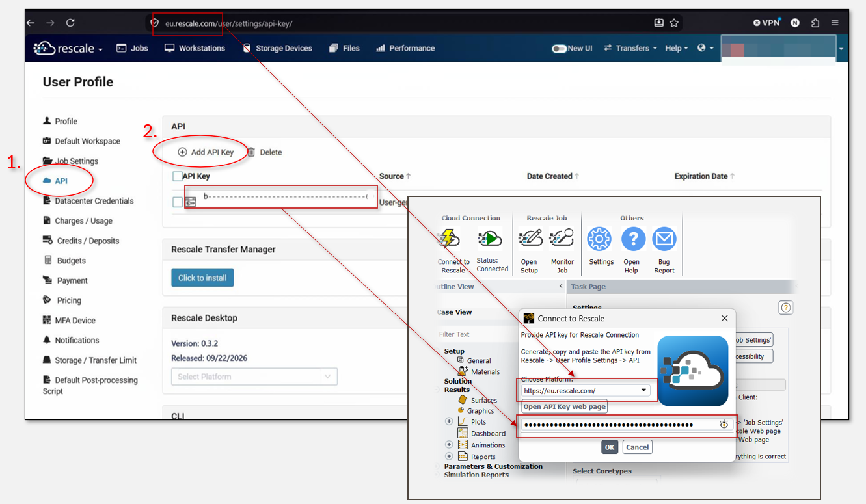Expand the Animations tree node
The width and height of the screenshot is (866, 504).
click(x=449, y=445)
